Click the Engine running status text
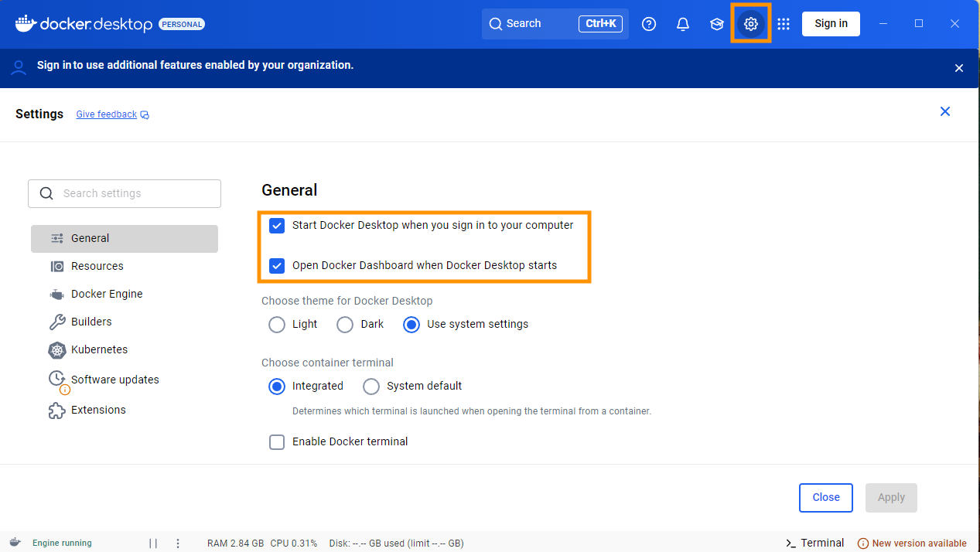Screen dimensions: 980x552 point(62,543)
